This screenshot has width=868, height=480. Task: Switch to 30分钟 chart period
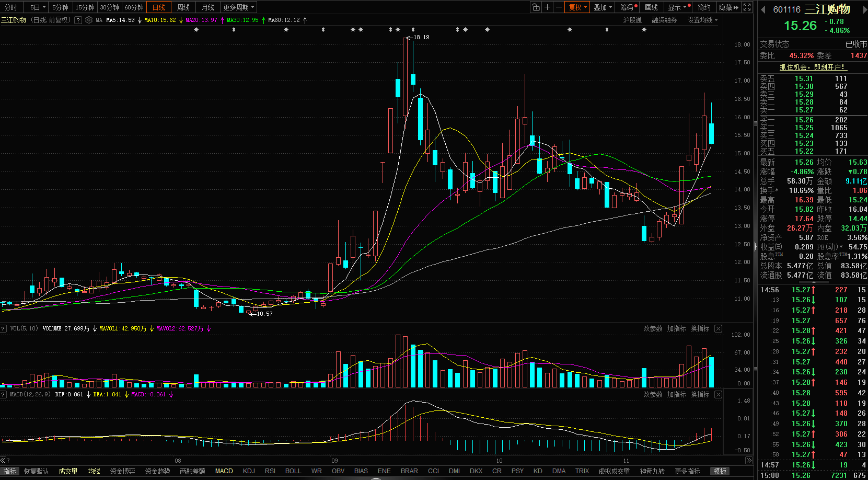(109, 7)
